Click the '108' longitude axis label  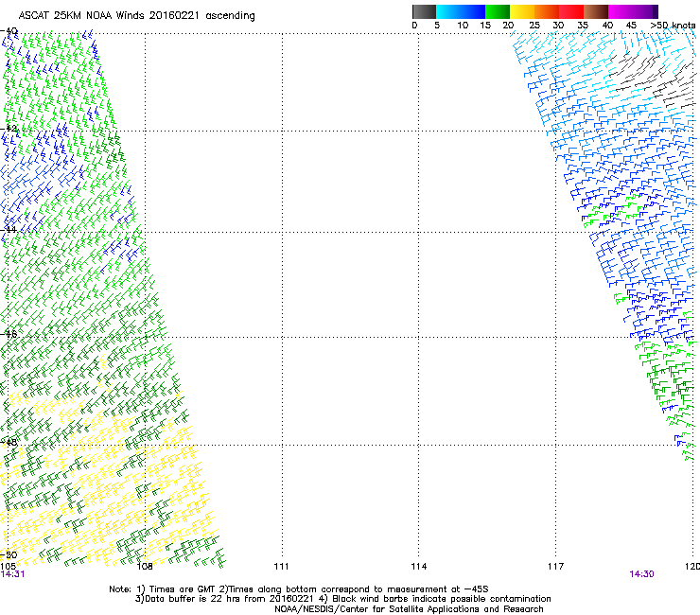(145, 567)
